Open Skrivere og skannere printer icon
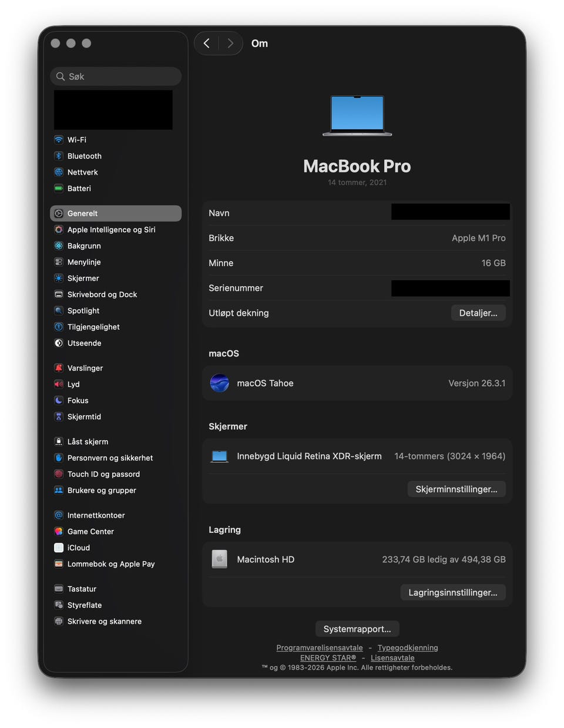 59,621
